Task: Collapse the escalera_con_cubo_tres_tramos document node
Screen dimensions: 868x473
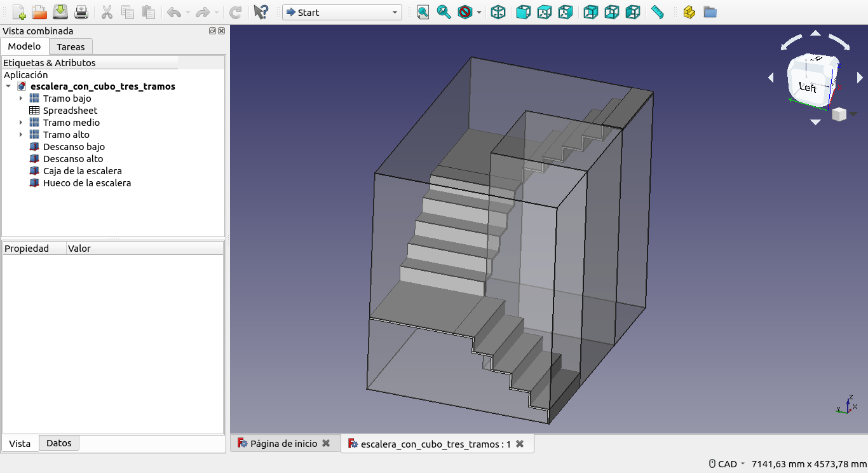Action: [8, 86]
